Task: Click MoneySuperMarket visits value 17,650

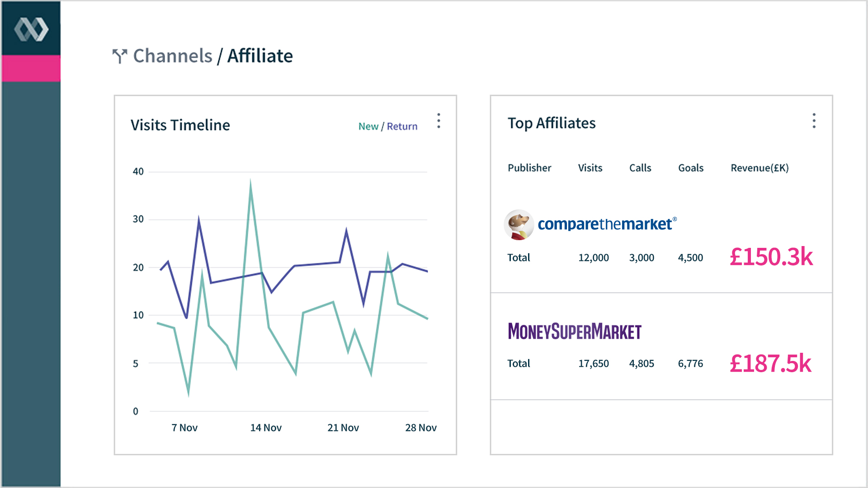Action: pos(594,364)
